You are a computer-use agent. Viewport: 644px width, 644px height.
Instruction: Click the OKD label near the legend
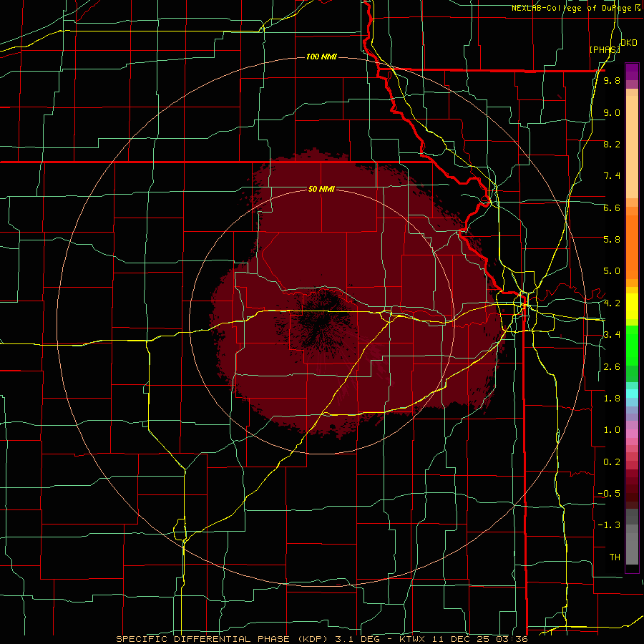click(x=628, y=43)
